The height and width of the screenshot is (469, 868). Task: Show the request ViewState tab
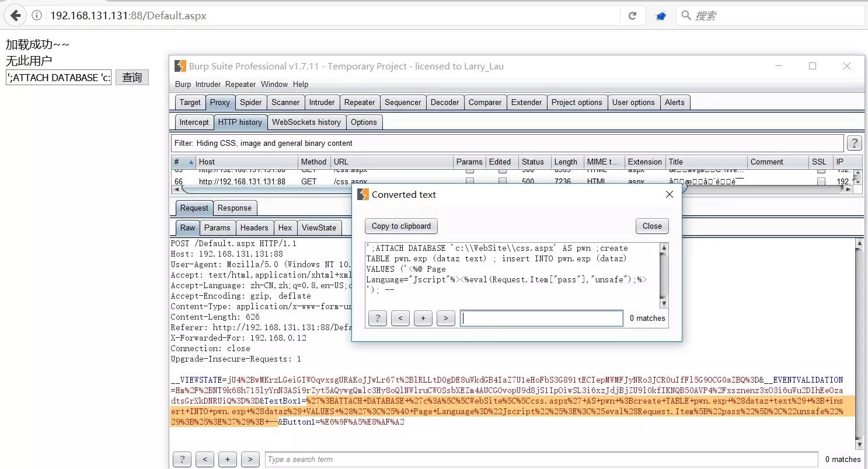319,228
